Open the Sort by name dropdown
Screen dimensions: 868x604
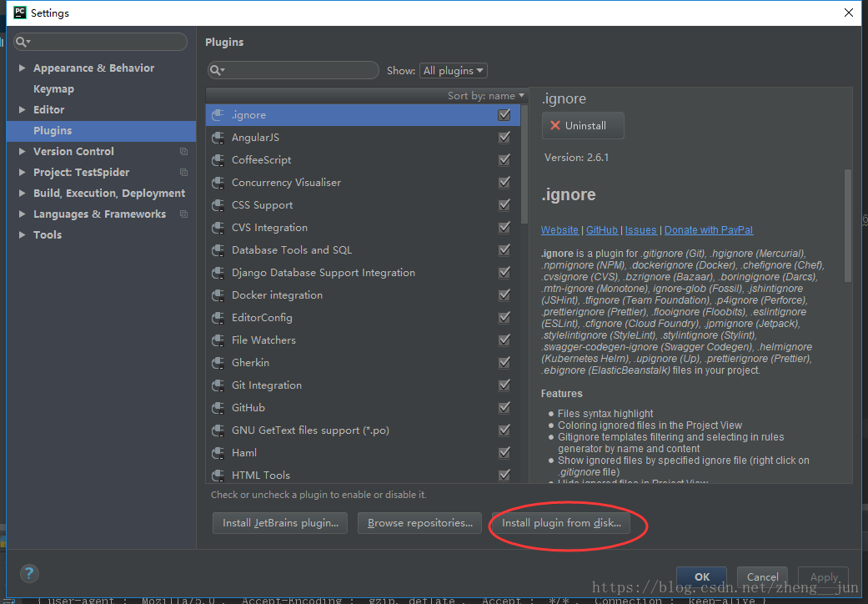click(x=485, y=96)
